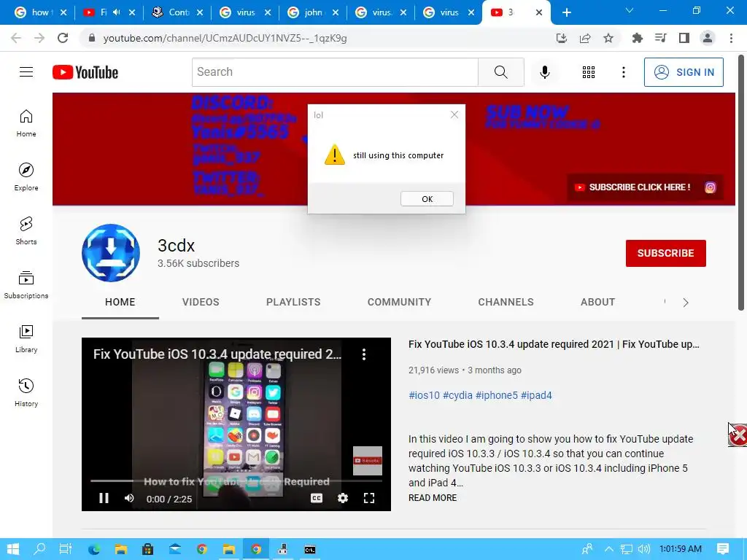Open Explore in the sidebar
The height and width of the screenshot is (560, 747).
pyautogui.click(x=26, y=177)
